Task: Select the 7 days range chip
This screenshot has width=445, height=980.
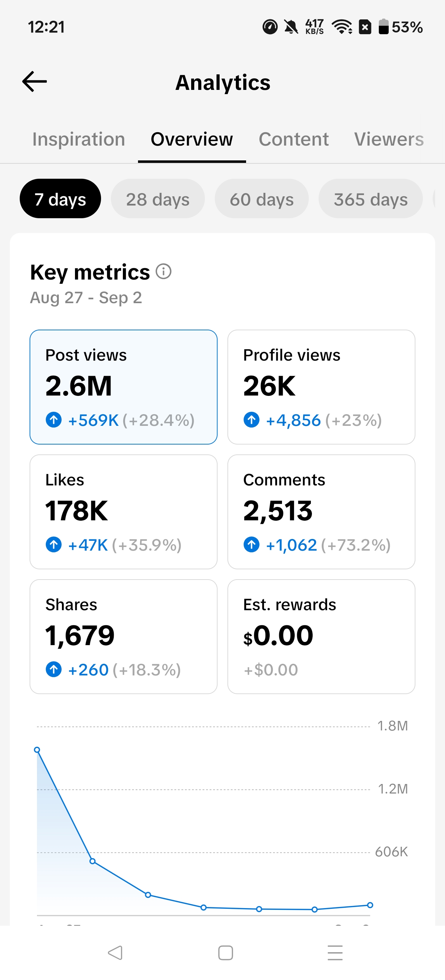Action: (61, 198)
